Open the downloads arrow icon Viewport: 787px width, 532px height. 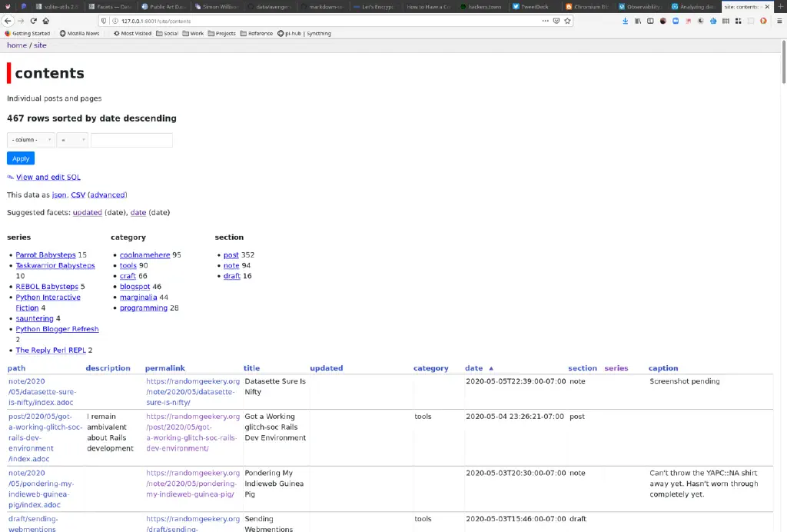click(x=625, y=21)
